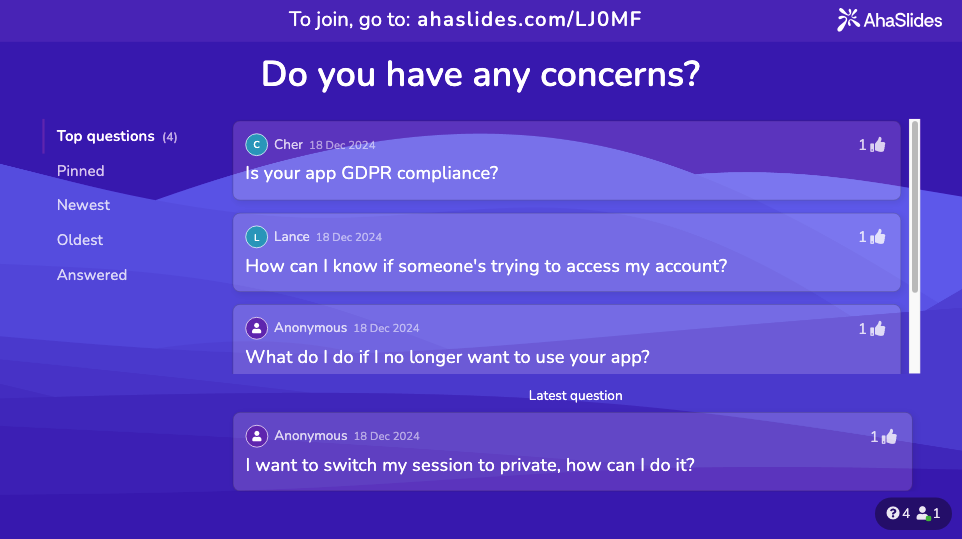Click Cher's teal avatar icon
The width and height of the screenshot is (962, 539).
pyautogui.click(x=256, y=145)
